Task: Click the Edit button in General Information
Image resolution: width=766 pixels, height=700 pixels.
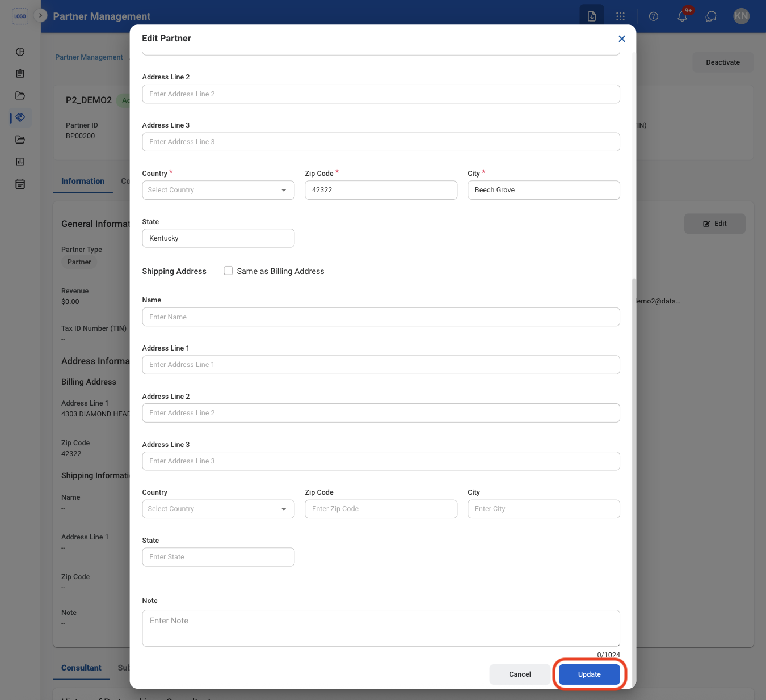Action: [x=715, y=224]
